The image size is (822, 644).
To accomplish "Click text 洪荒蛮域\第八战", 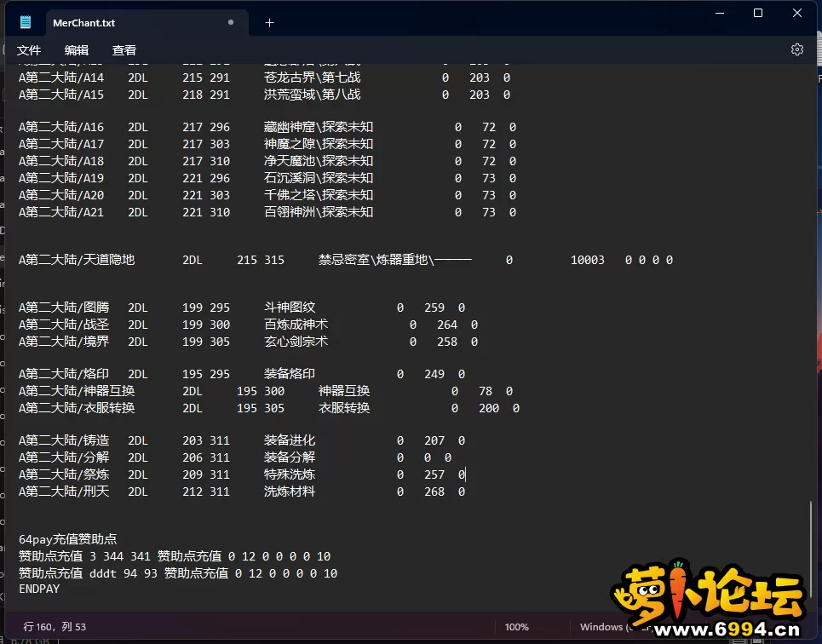I will (312, 95).
